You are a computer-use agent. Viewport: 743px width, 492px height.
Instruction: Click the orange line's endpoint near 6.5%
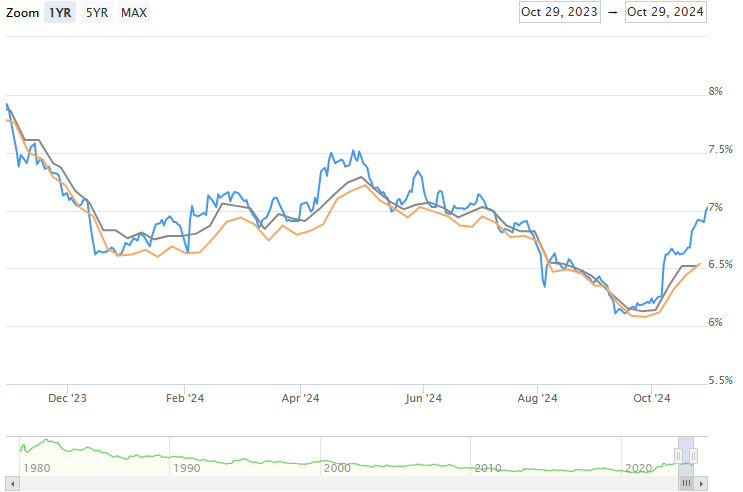(x=700, y=264)
